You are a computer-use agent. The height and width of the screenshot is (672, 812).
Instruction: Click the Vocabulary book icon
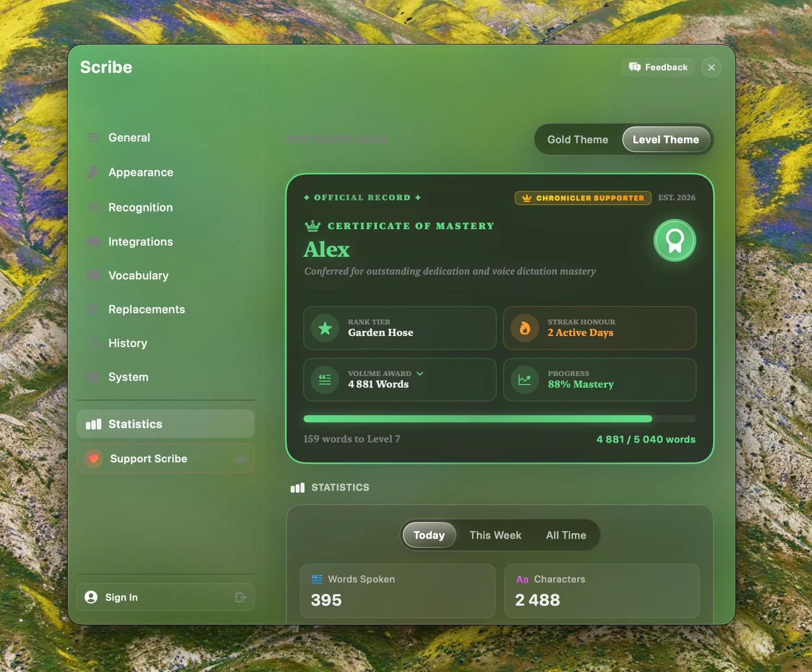click(93, 275)
